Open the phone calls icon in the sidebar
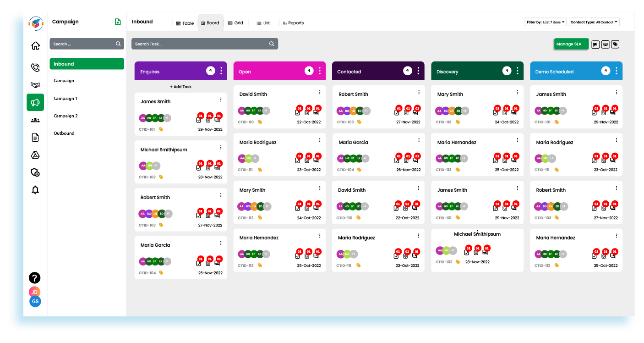 (35, 68)
